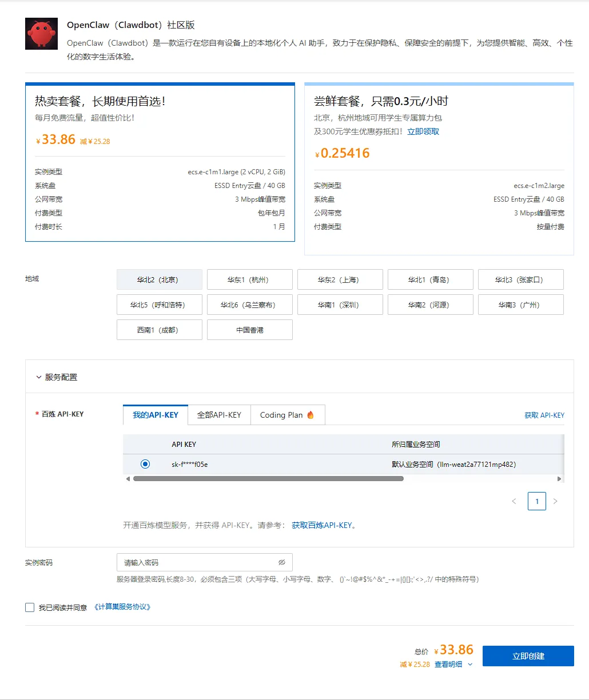Choose the 尝鲜套餐 plan card
The width and height of the screenshot is (589, 700).
click(439, 169)
